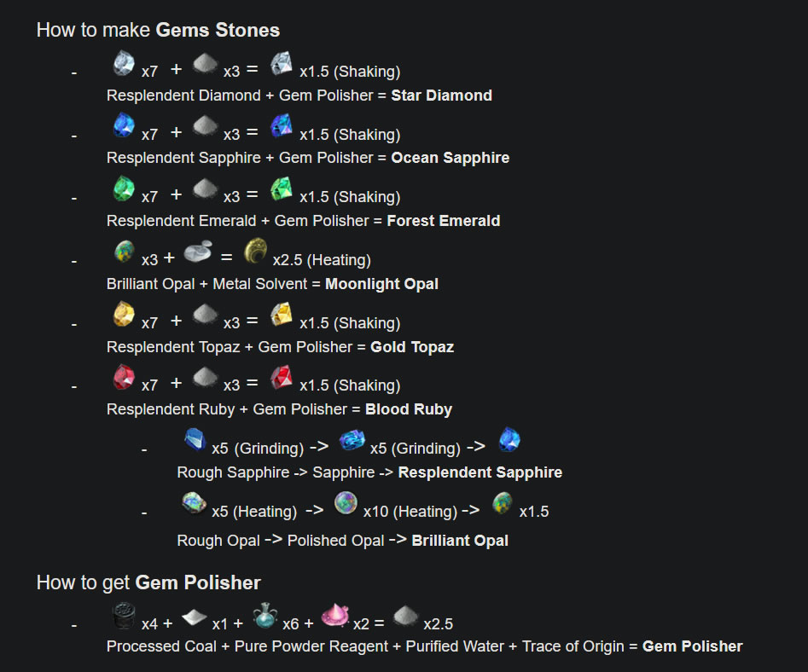Click the Resplendent Diamond gem icon
Screen dimensions: 808x672
pos(124,65)
